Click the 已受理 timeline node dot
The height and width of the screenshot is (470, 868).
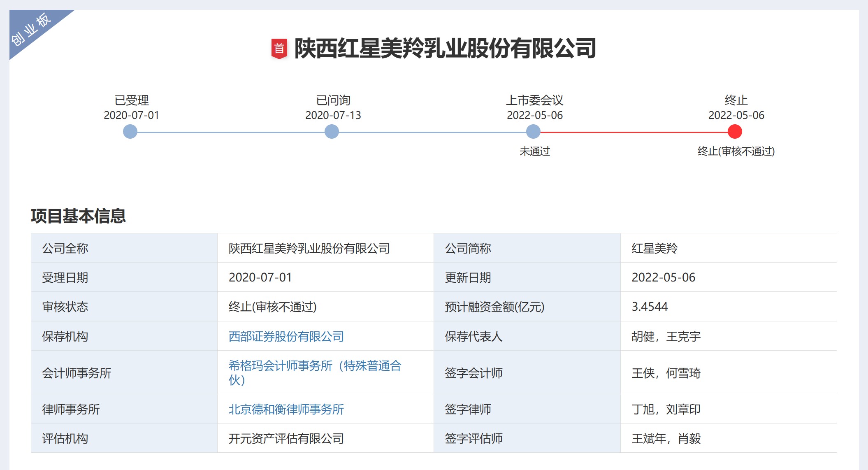tap(130, 132)
